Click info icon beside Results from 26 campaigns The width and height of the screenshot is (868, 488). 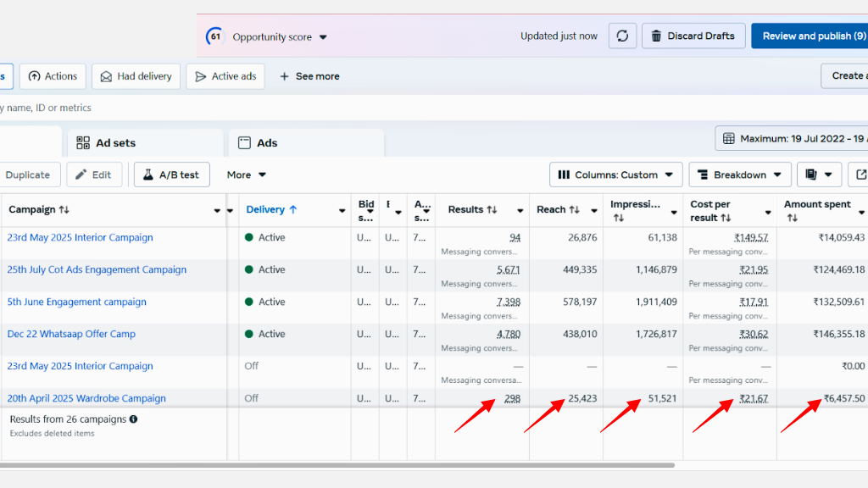click(x=133, y=419)
